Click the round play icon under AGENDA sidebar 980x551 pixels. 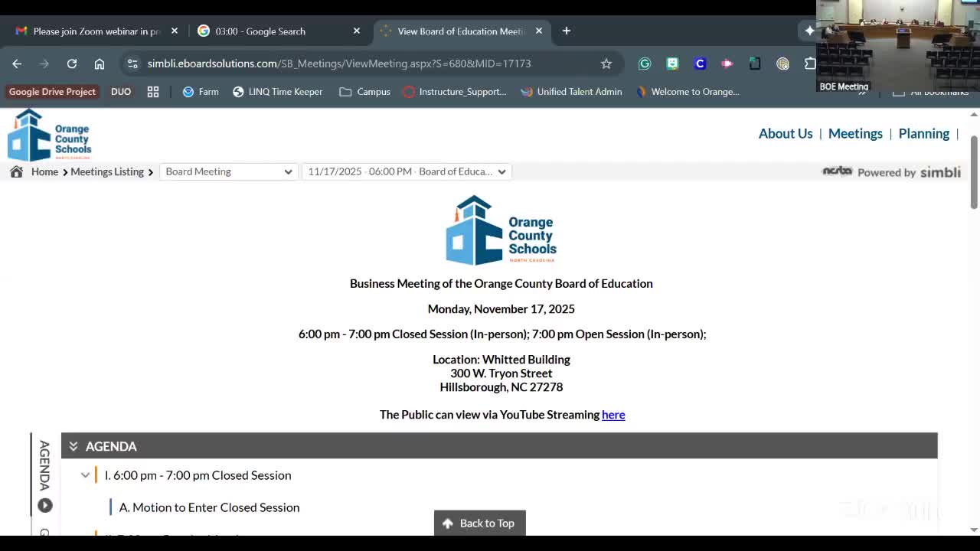click(45, 505)
